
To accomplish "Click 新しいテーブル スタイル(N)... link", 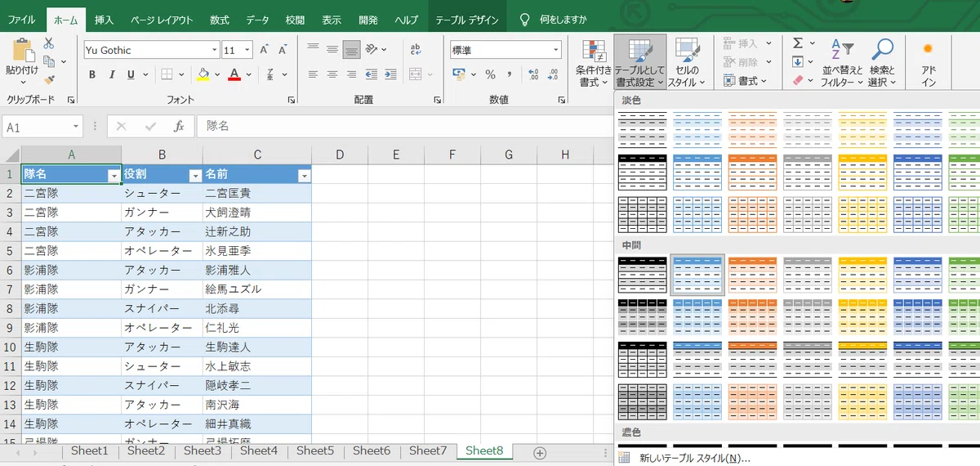I will pos(694,458).
